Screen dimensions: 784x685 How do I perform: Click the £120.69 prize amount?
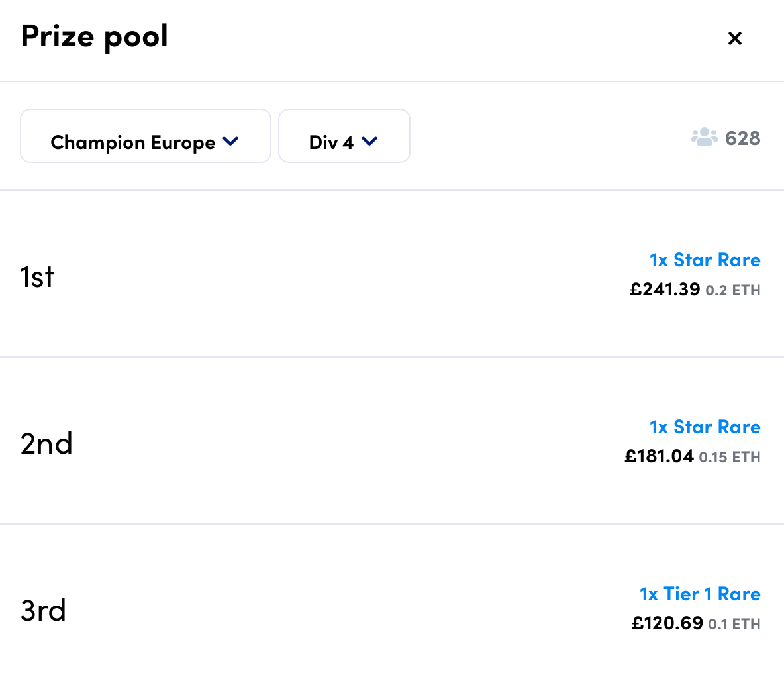pyautogui.click(x=667, y=623)
